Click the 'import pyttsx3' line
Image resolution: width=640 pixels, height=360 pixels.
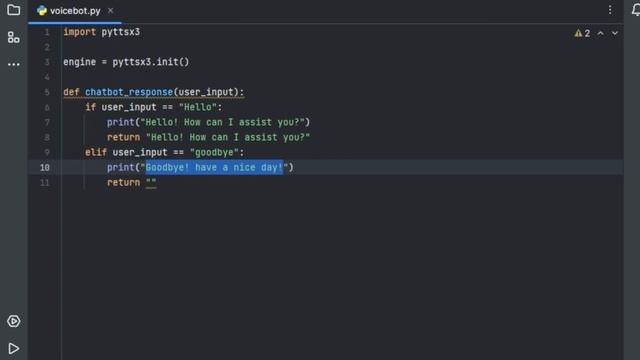click(x=102, y=32)
